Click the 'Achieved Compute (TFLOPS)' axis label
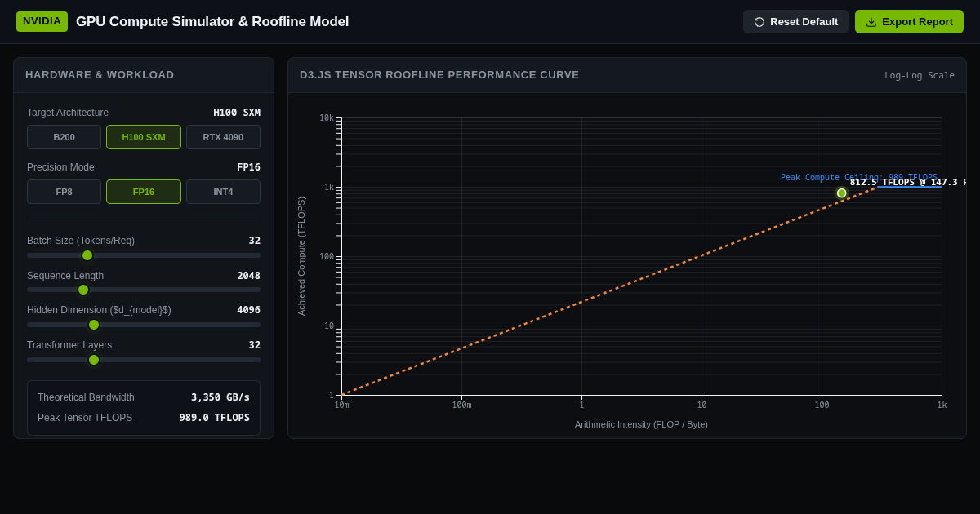This screenshot has width=980, height=514. [x=301, y=256]
